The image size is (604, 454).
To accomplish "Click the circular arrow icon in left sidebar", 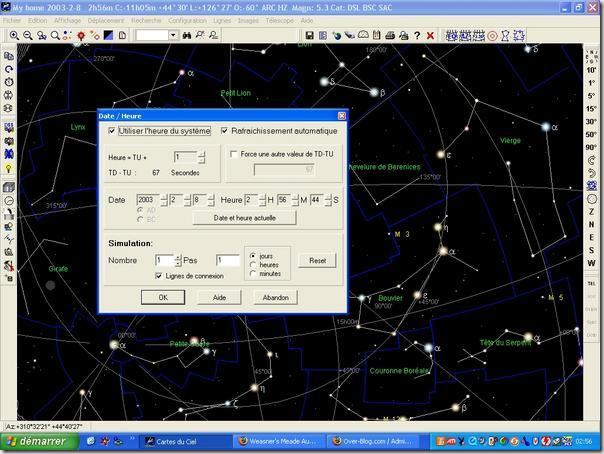I will point(8,69).
